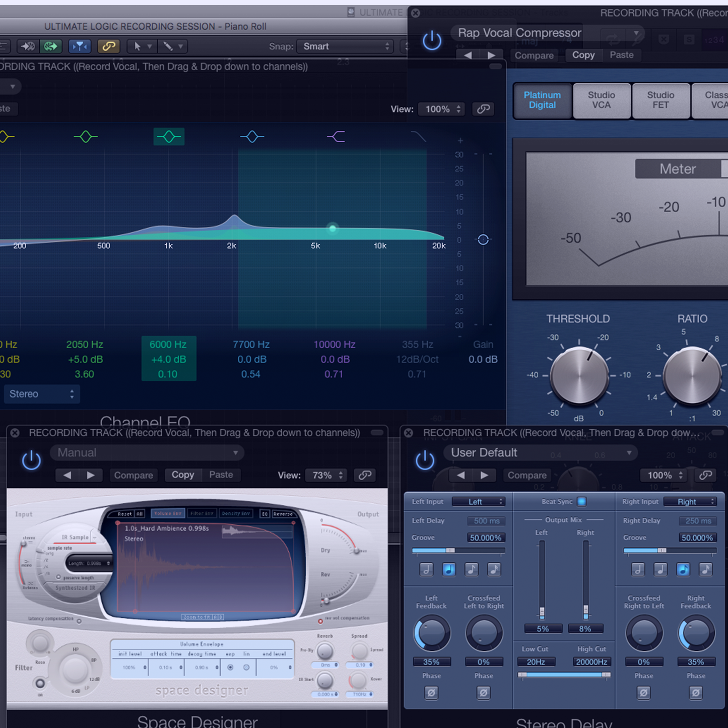Select the highlighted 6000 Hz EQ band icon
The width and height of the screenshot is (728, 728).
[169, 137]
